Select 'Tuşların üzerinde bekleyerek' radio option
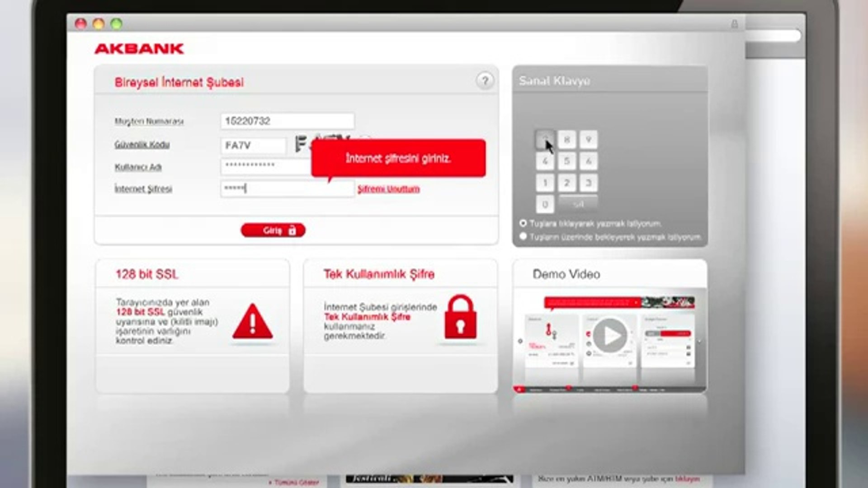Image resolution: width=868 pixels, height=488 pixels. click(x=523, y=236)
